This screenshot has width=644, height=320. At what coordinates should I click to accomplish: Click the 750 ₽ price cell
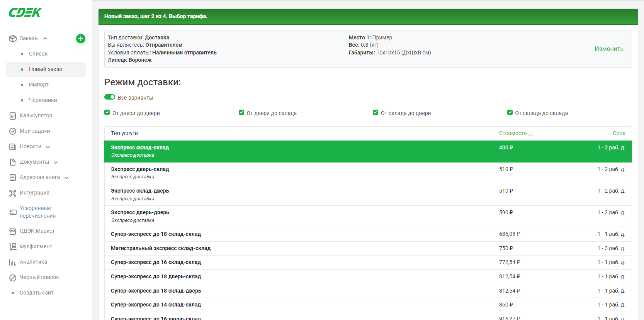(x=506, y=249)
